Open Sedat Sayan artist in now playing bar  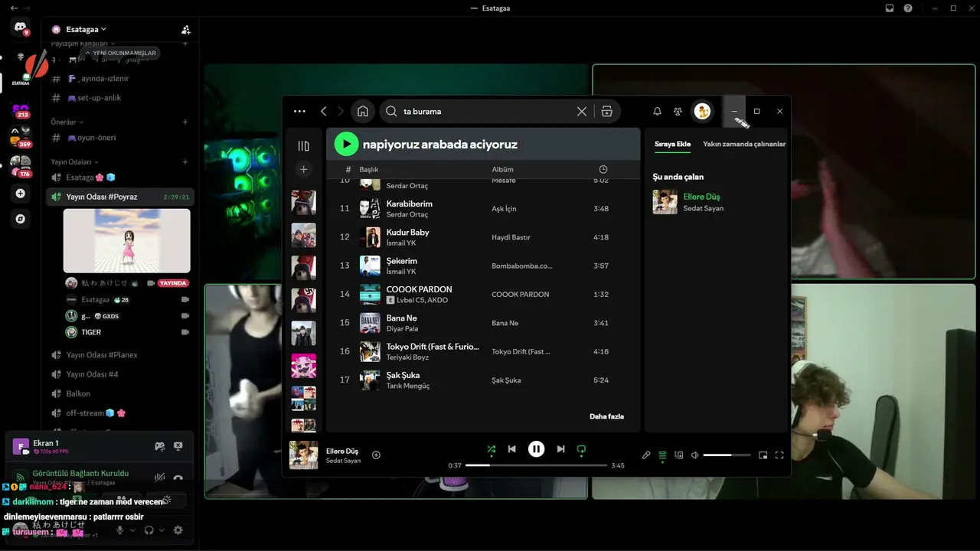pos(343,461)
